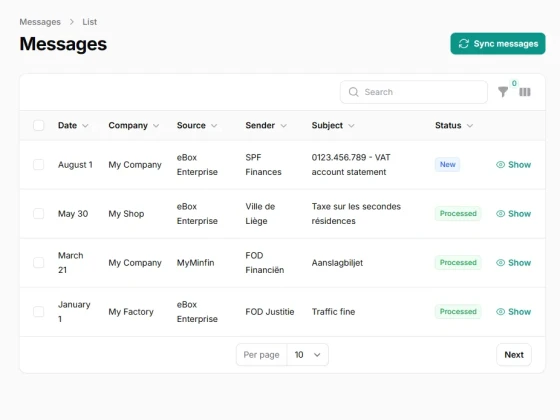
Task: Click the 'Per page' label
Action: point(261,355)
